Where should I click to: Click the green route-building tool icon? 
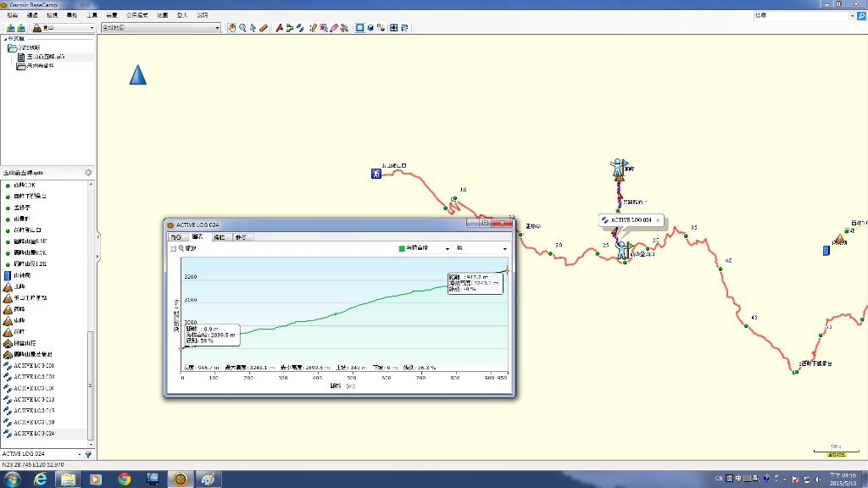coord(290,28)
